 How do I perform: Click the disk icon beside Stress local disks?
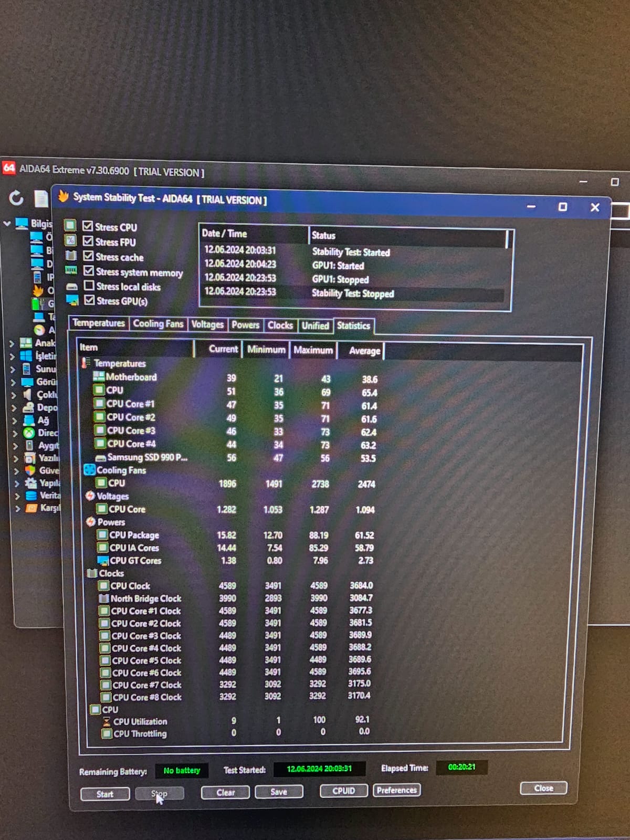[71, 286]
